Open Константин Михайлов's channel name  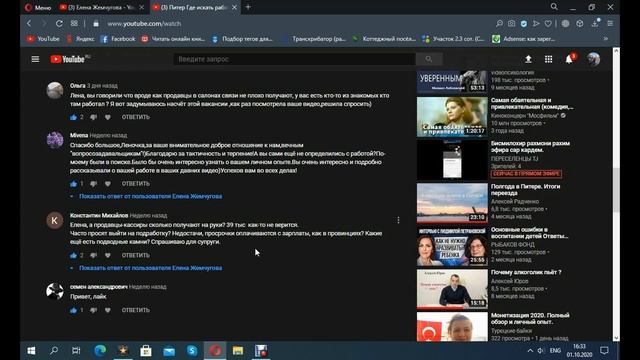(99, 216)
